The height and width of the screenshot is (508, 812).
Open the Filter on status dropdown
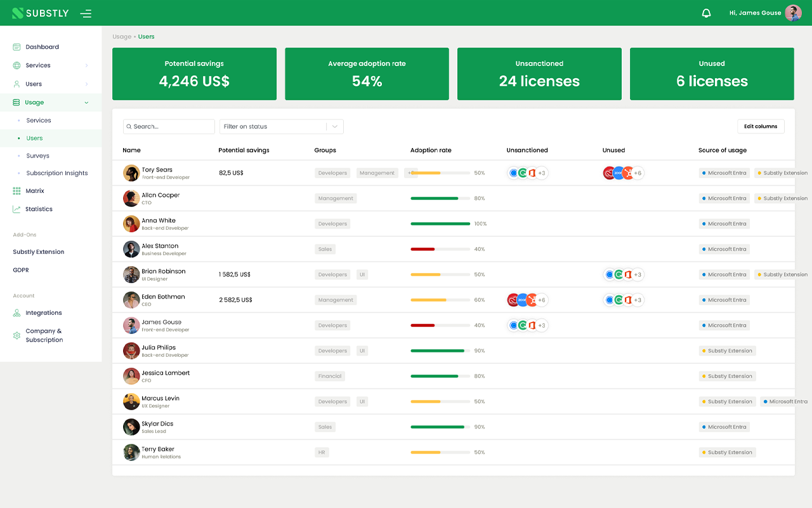pyautogui.click(x=282, y=126)
